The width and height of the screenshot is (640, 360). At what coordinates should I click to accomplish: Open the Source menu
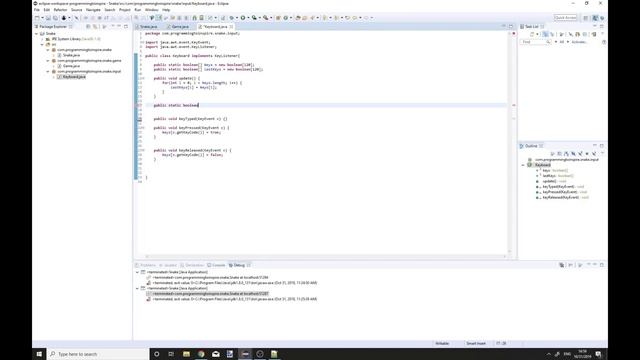(x=76, y=10)
